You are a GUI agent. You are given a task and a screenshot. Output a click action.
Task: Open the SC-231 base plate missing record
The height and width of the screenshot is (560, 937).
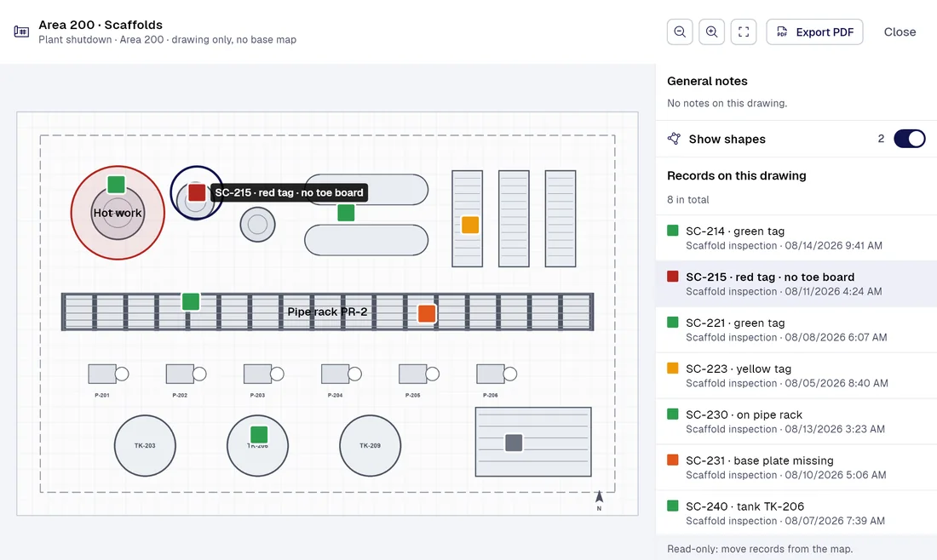[x=796, y=467]
